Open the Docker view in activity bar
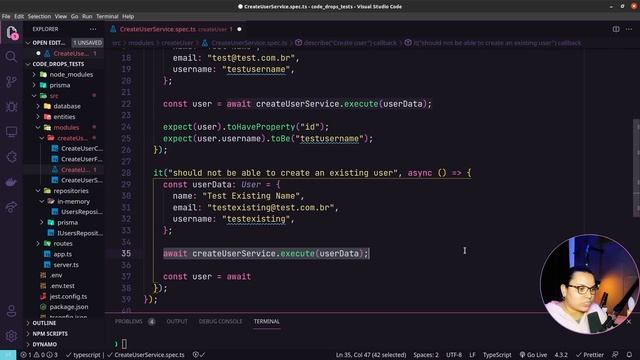The height and width of the screenshot is (360, 640). [11, 182]
